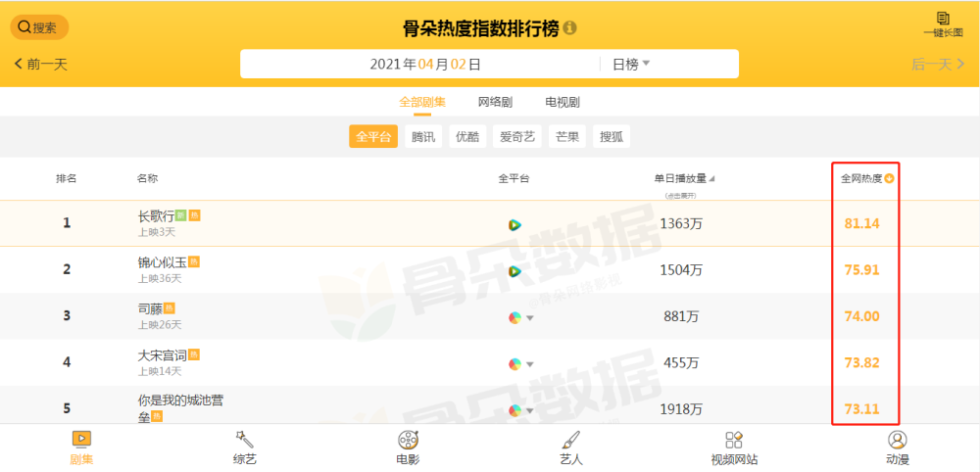Click 上映26天 under 司藤
The width and height of the screenshot is (980, 472).
(160, 325)
